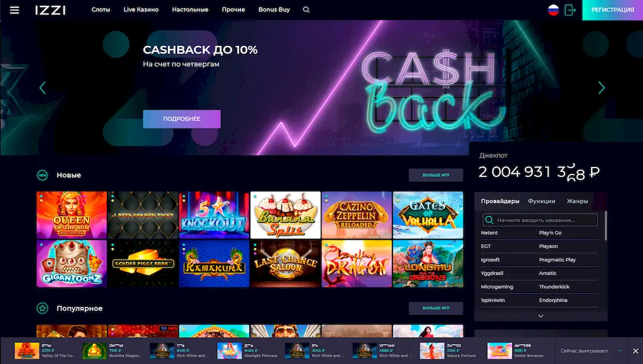
Task: Go to the previous banner slide arrow
Action: (42, 88)
